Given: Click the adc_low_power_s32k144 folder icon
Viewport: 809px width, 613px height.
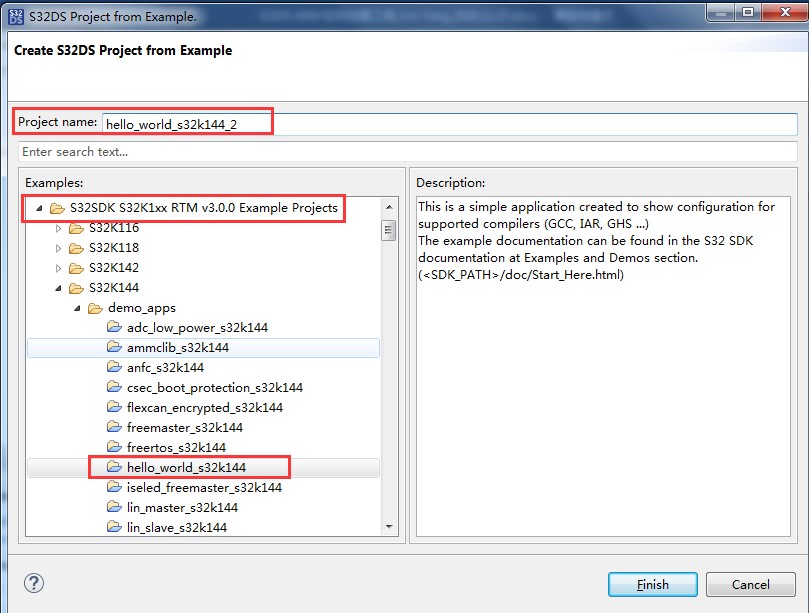Looking at the screenshot, I should click(114, 327).
